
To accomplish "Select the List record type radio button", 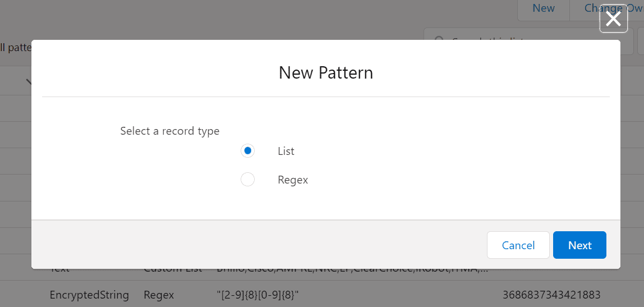I will point(247,151).
